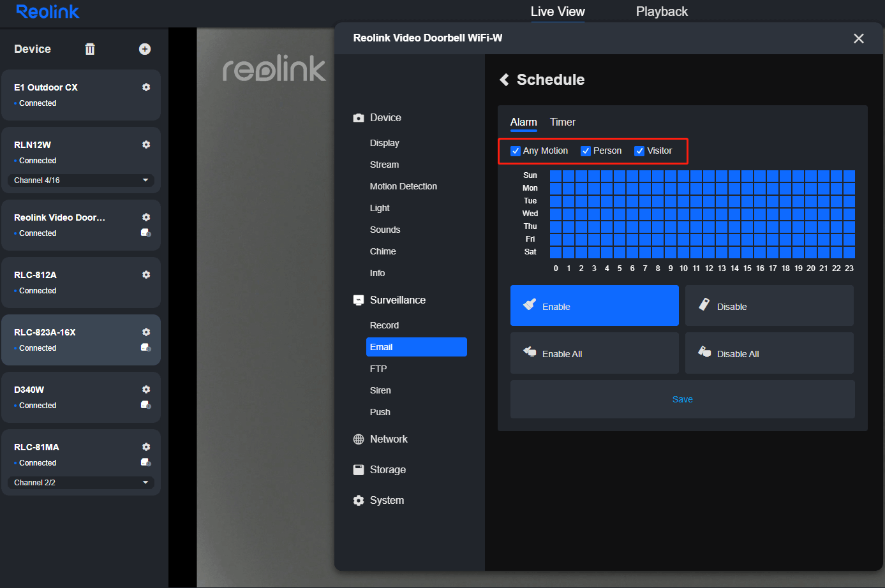Open the Display settings page
885x588 pixels.
point(385,143)
